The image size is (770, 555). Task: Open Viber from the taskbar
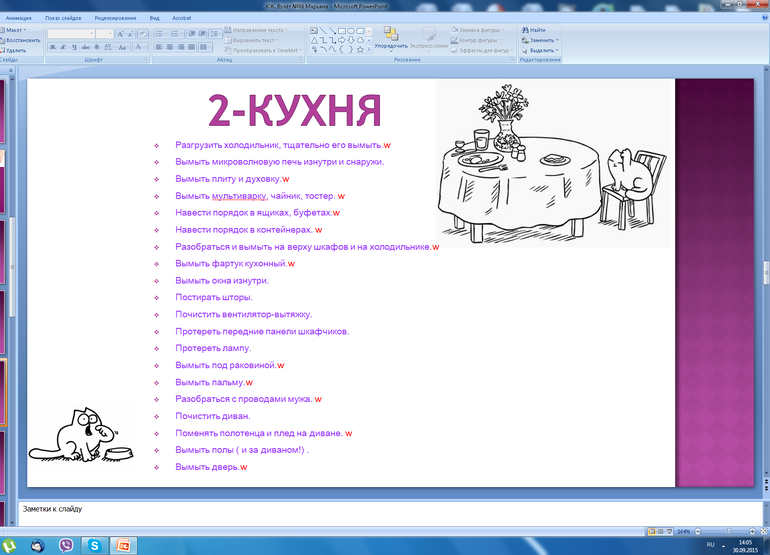coord(66,545)
